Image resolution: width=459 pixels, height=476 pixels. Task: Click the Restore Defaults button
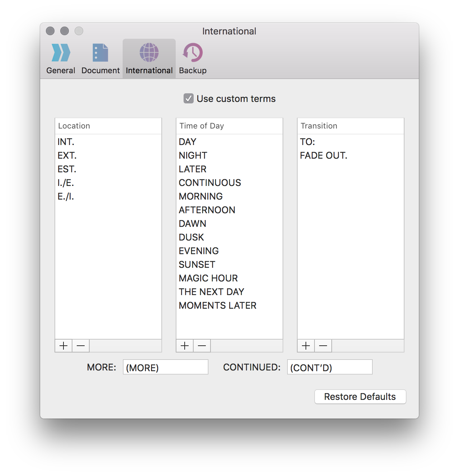360,397
